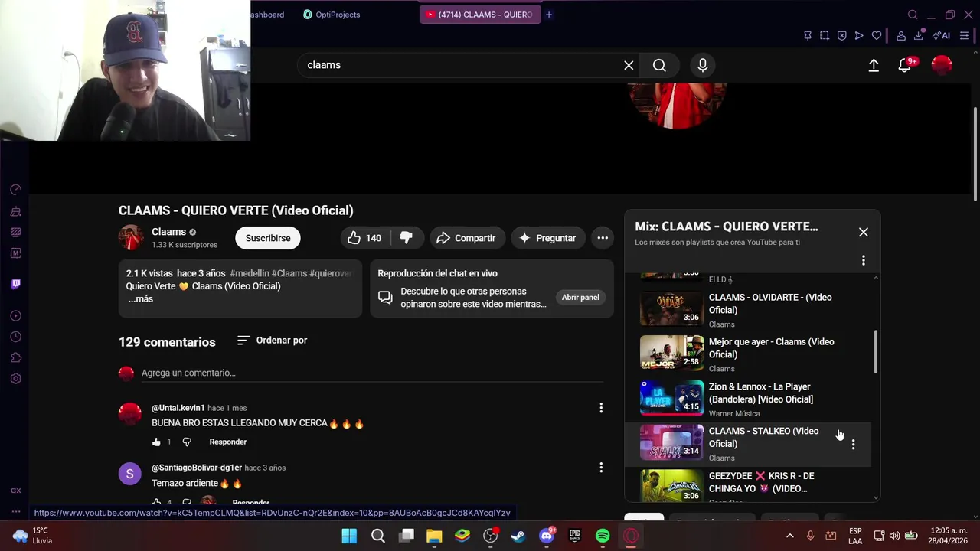This screenshot has height=551, width=980.
Task: Open YouTube upload arrow icon
Action: click(874, 65)
